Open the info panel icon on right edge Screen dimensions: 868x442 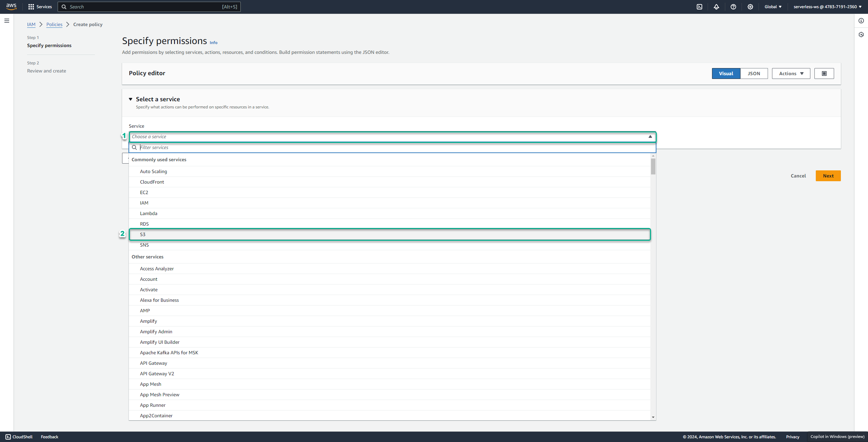[x=861, y=21]
